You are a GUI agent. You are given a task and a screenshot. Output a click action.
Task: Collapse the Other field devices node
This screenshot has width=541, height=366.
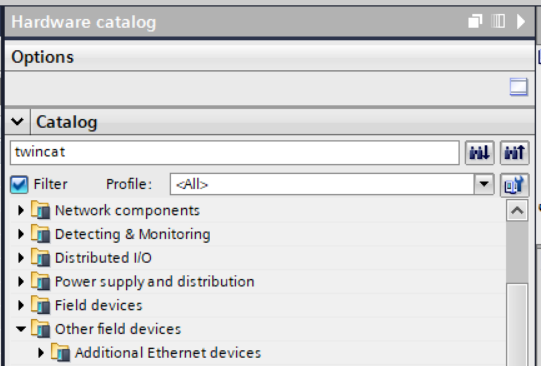pyautogui.click(x=21, y=329)
